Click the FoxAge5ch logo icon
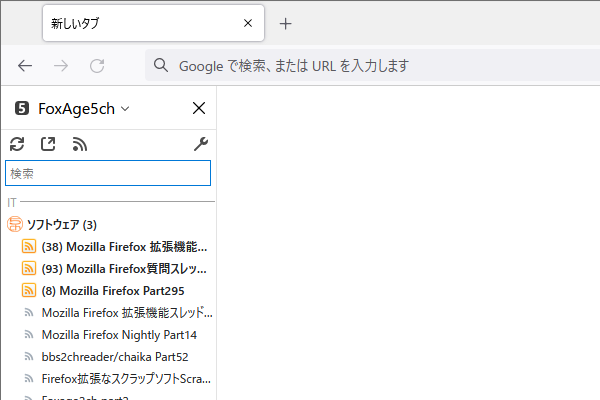 pos(22,108)
